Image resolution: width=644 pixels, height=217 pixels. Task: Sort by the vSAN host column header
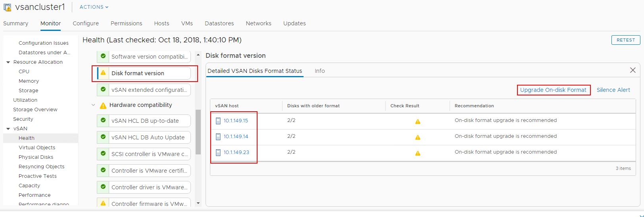(x=227, y=106)
